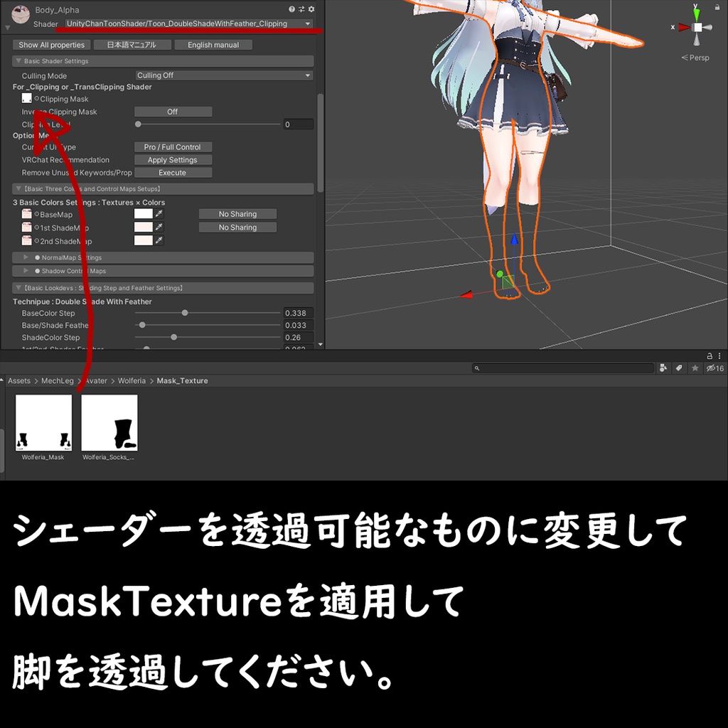The width and height of the screenshot is (728, 728).
Task: Click the BaseMap texture slot
Action: (x=26, y=214)
